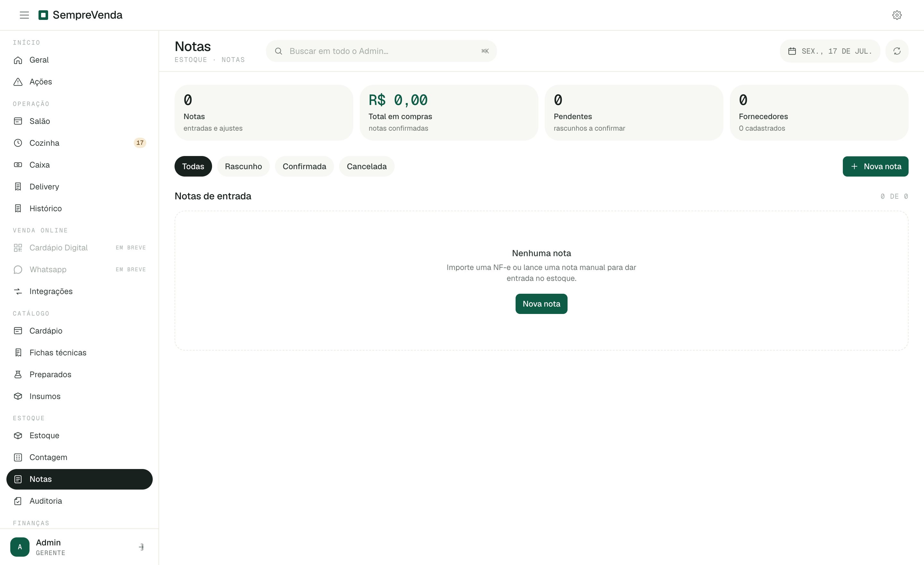The width and height of the screenshot is (924, 565).
Task: Click the Admin avatar letter A
Action: pos(20,547)
